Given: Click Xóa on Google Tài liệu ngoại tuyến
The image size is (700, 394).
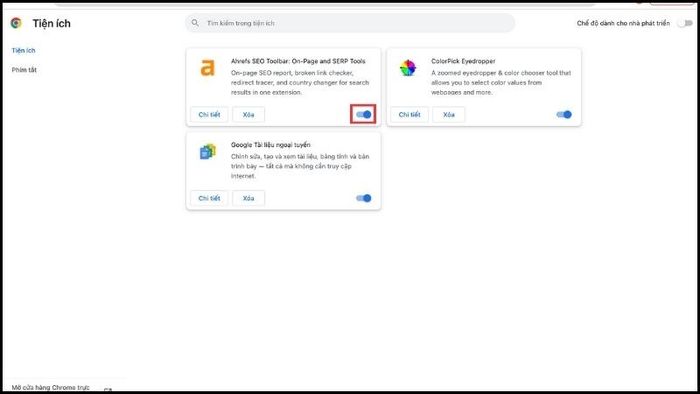Looking at the screenshot, I should [248, 198].
